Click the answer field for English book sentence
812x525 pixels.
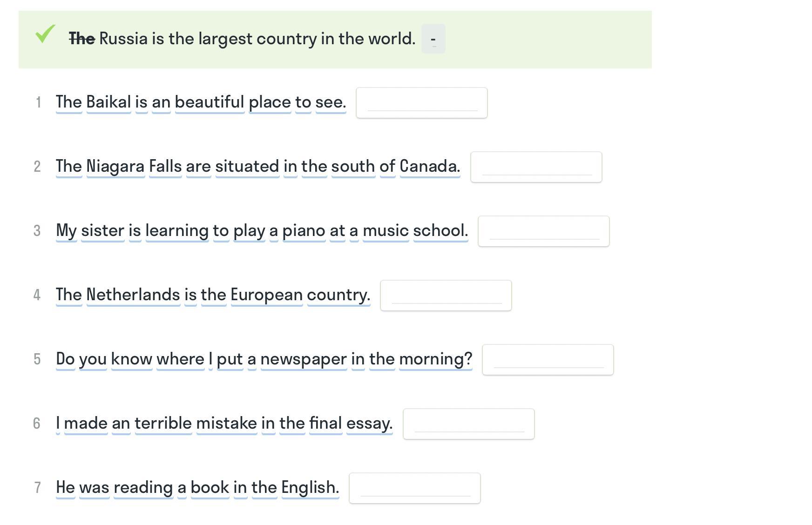pos(414,488)
